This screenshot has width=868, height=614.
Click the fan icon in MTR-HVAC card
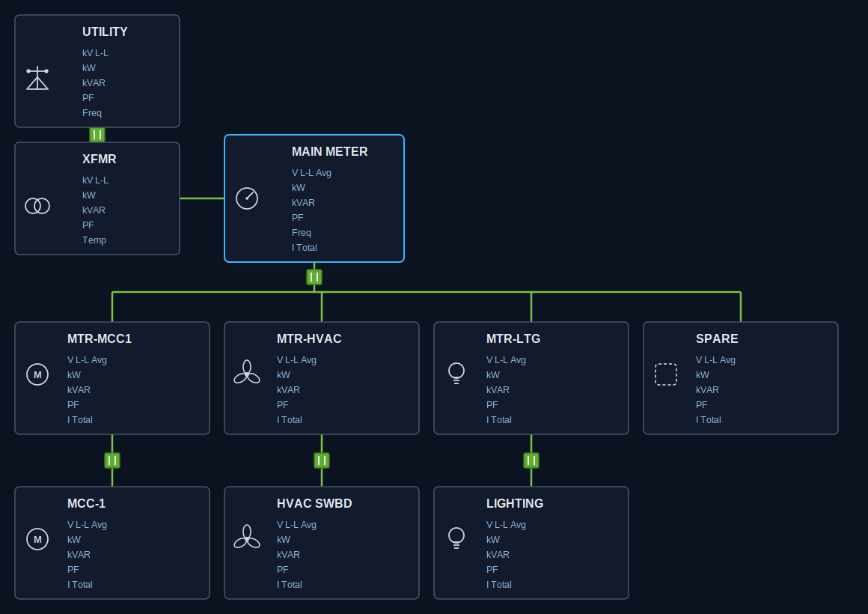point(247,372)
